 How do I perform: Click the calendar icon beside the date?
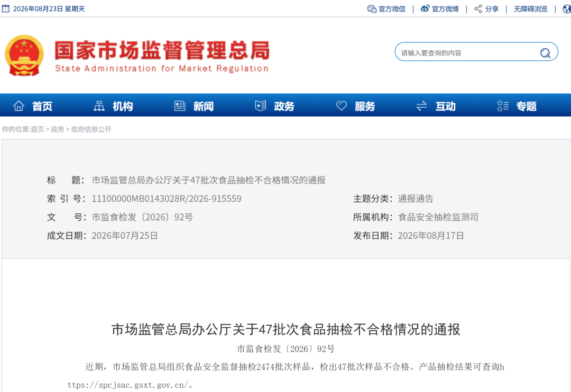tap(5, 8)
